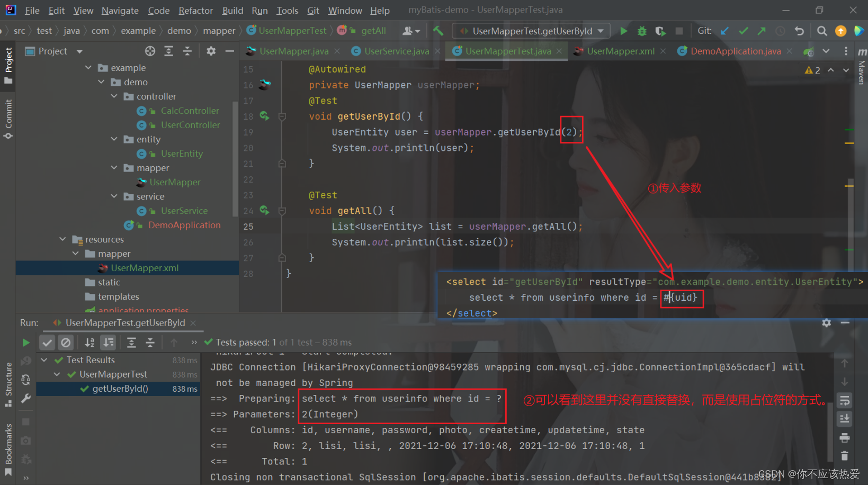Run UserMapperTest with coverage shield icon
The height and width of the screenshot is (485, 868).
tap(660, 31)
